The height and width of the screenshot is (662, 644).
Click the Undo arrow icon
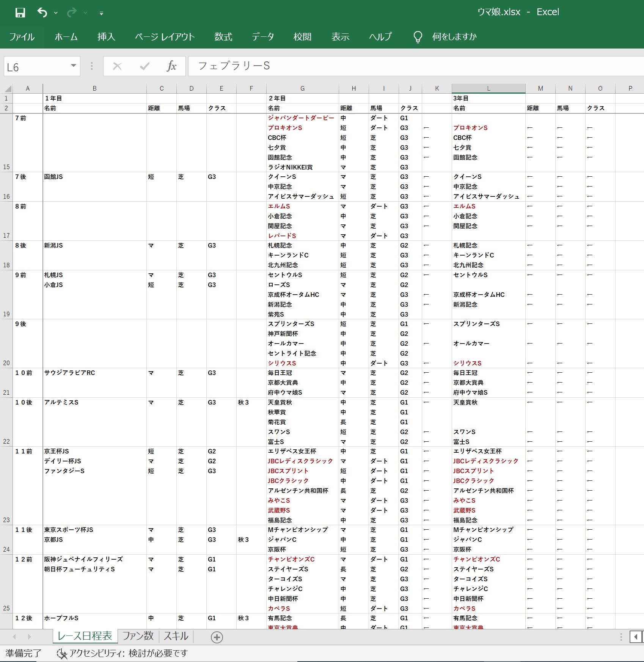(42, 13)
